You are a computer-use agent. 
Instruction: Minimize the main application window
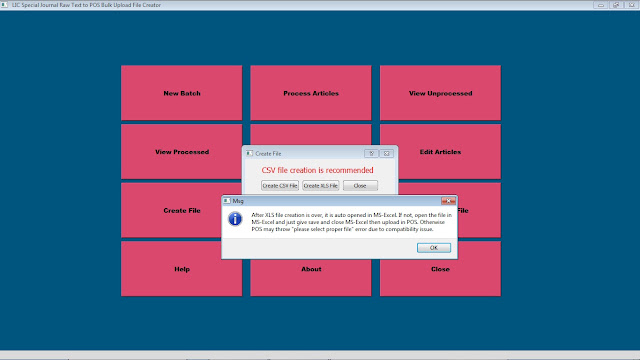pyautogui.click(x=600, y=5)
